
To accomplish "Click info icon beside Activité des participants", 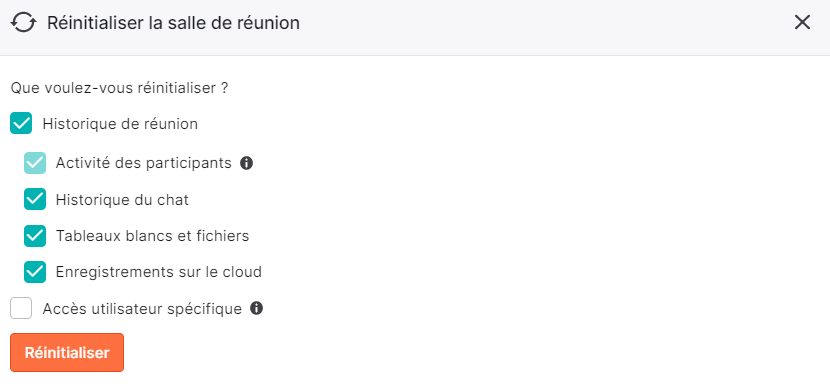I will (246, 163).
